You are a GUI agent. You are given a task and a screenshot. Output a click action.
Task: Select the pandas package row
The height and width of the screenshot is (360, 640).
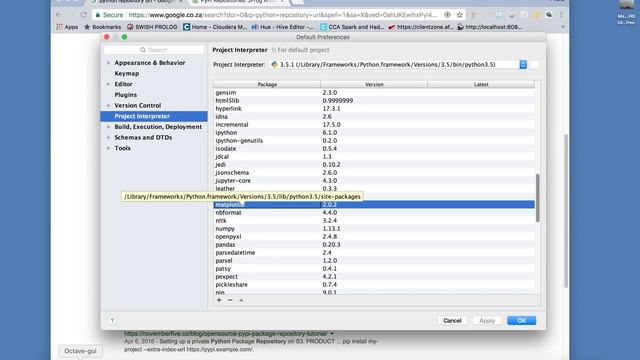(374, 244)
